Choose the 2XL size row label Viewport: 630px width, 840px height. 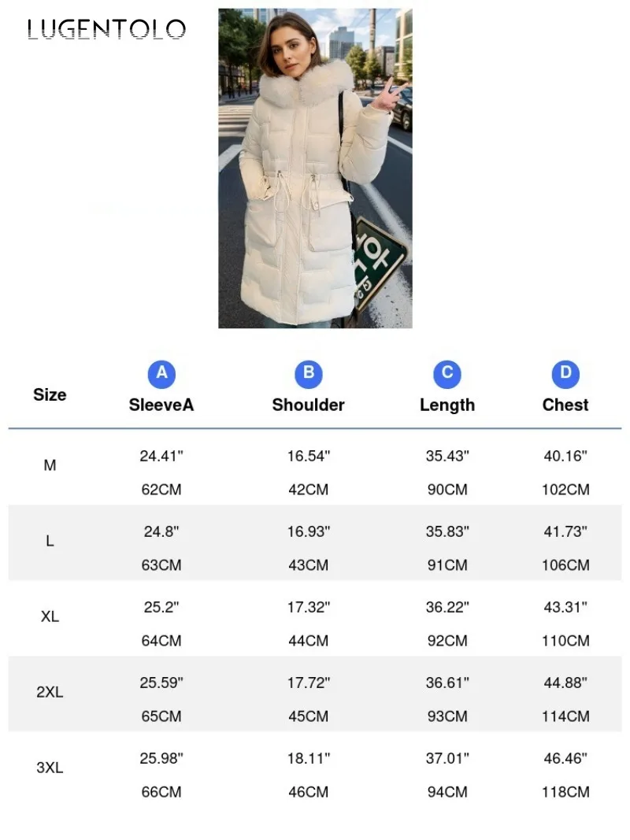[50, 692]
